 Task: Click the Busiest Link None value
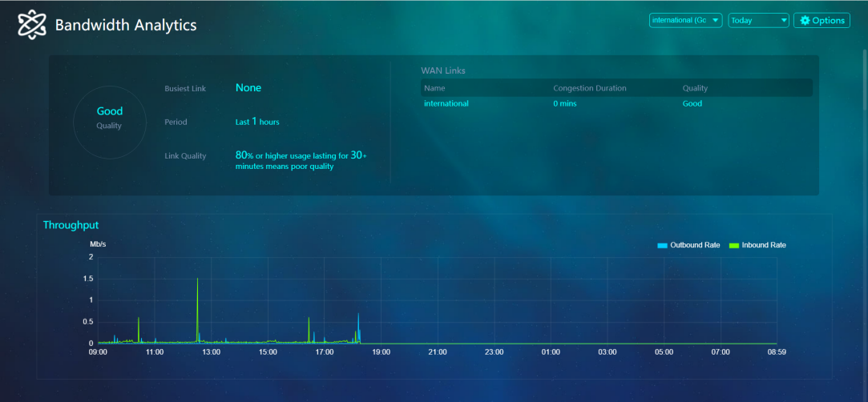tap(248, 88)
